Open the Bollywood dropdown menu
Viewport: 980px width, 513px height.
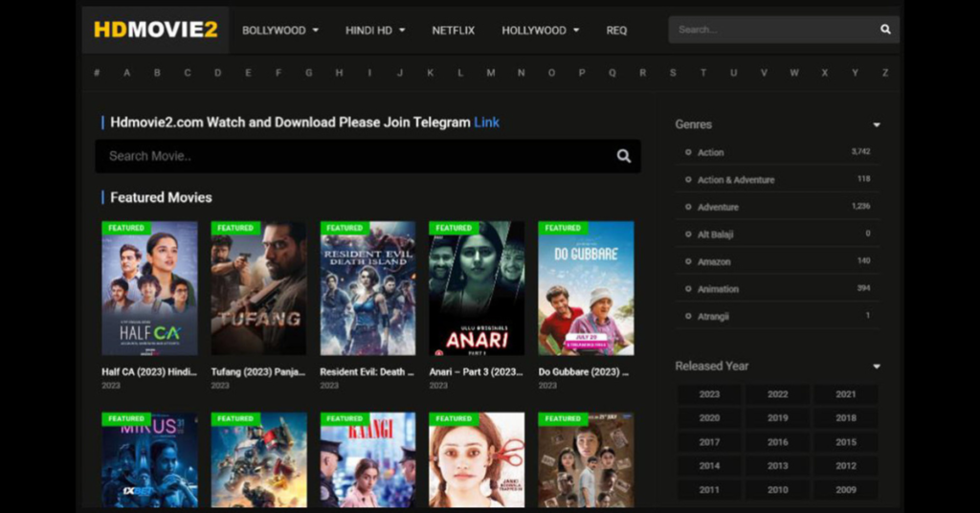point(280,30)
